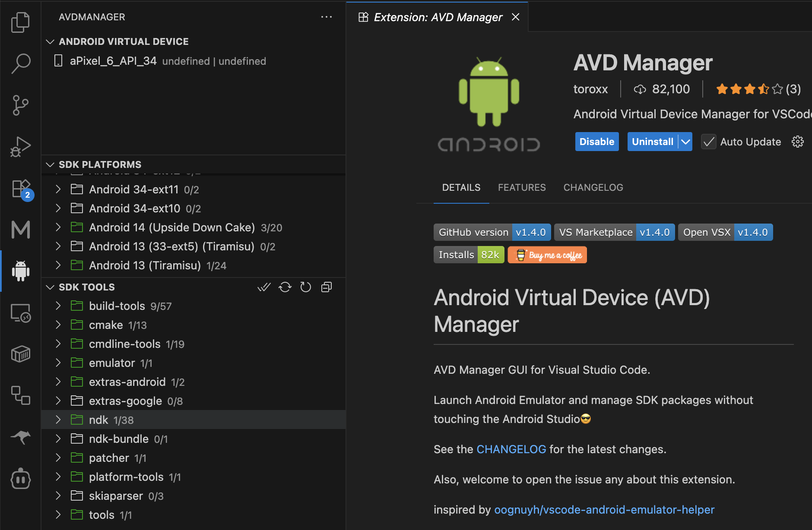Open the Explorer view in activity bar
Viewport: 812px width, 530px height.
(x=20, y=22)
